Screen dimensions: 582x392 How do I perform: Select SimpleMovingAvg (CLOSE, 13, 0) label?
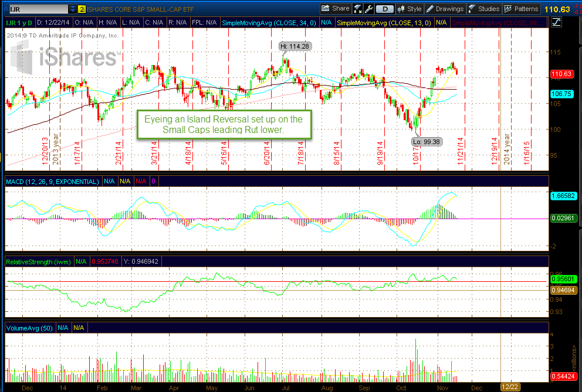click(x=384, y=23)
